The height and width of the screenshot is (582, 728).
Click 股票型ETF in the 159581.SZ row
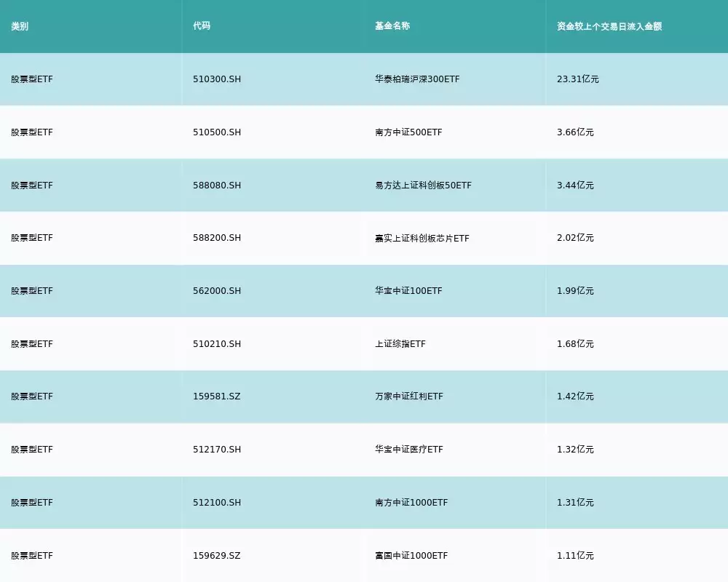tap(32, 396)
